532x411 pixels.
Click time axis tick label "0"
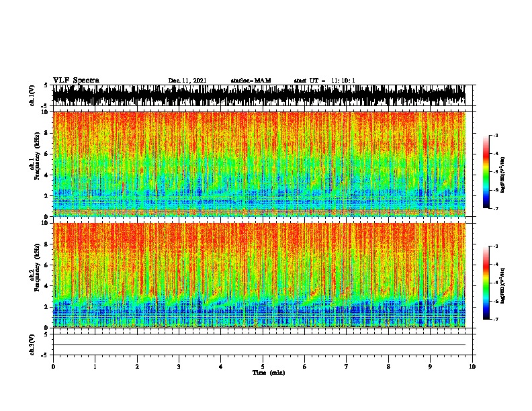coord(53,367)
